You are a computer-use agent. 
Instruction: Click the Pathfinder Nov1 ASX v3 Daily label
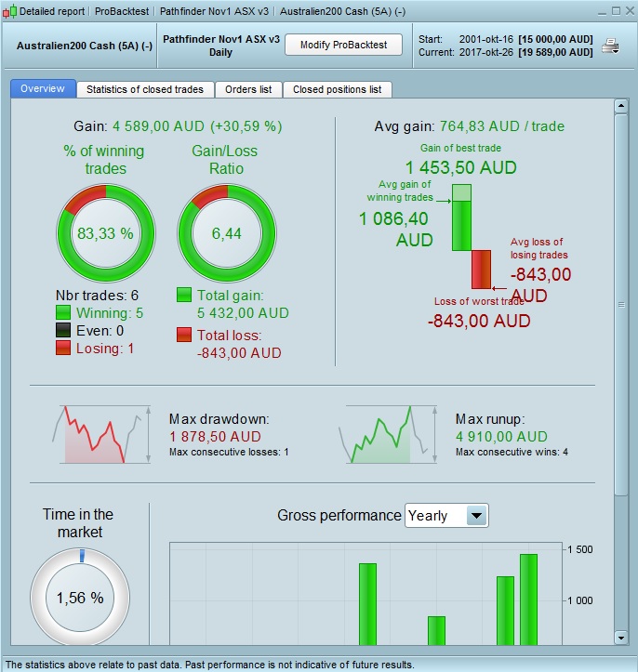(220, 46)
